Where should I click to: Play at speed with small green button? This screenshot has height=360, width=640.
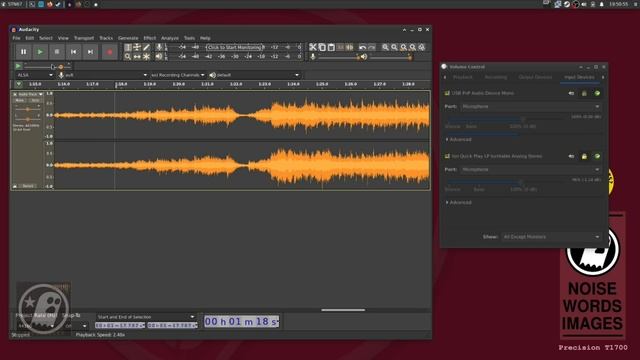(18, 66)
